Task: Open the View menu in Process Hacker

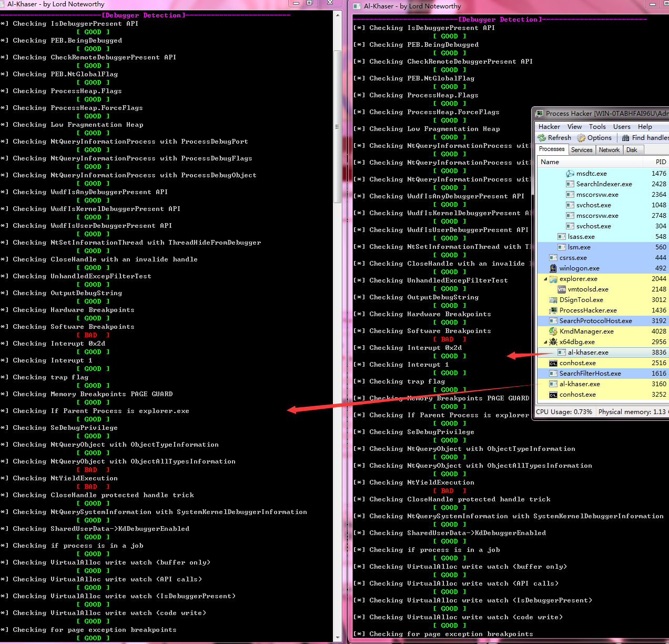Action: point(574,127)
